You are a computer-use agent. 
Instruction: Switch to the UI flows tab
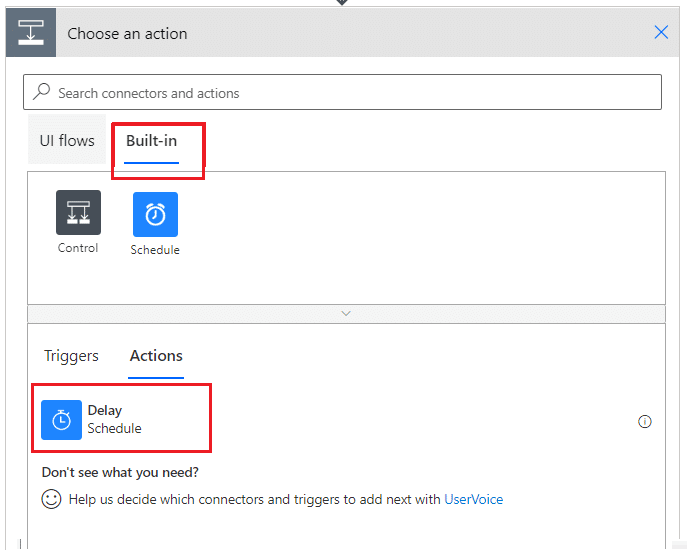click(67, 141)
